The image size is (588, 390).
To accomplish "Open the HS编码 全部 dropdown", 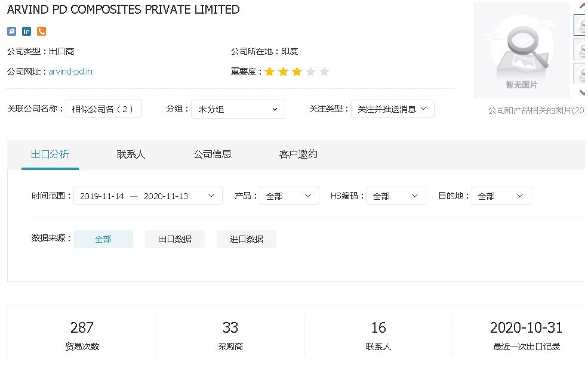I will pos(396,196).
